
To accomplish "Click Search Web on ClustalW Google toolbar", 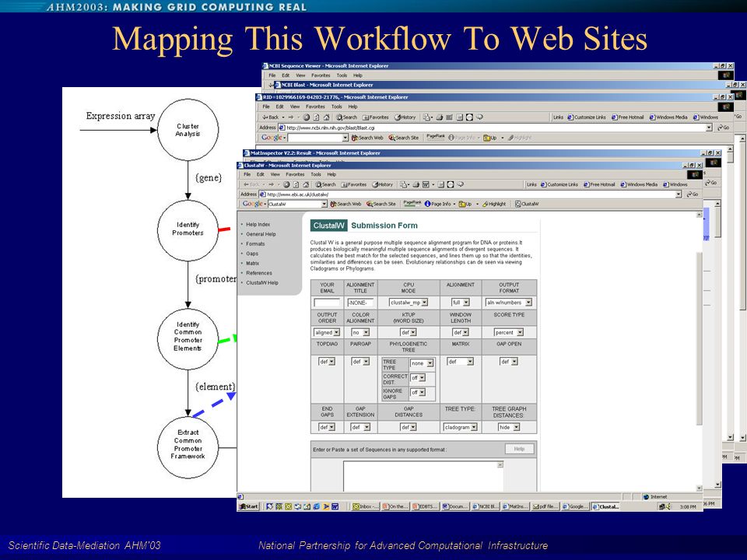I will [345, 204].
